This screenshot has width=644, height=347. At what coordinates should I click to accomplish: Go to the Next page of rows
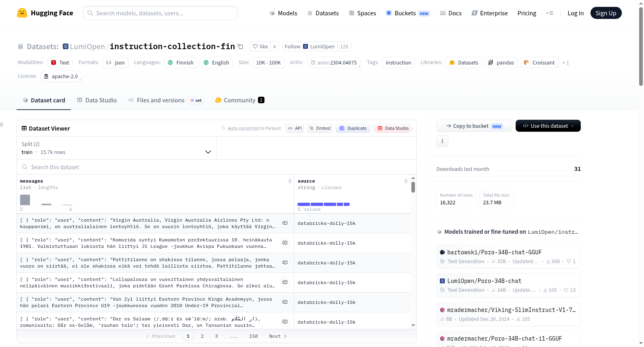coord(278,336)
